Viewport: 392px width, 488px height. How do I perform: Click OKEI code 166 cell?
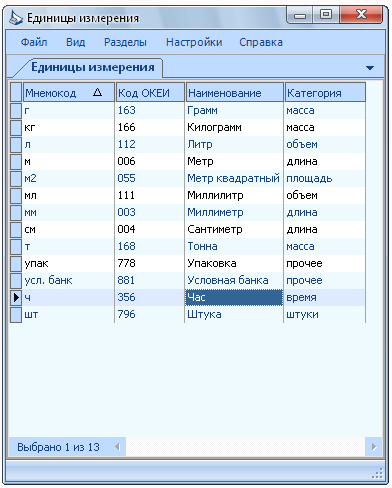click(149, 127)
